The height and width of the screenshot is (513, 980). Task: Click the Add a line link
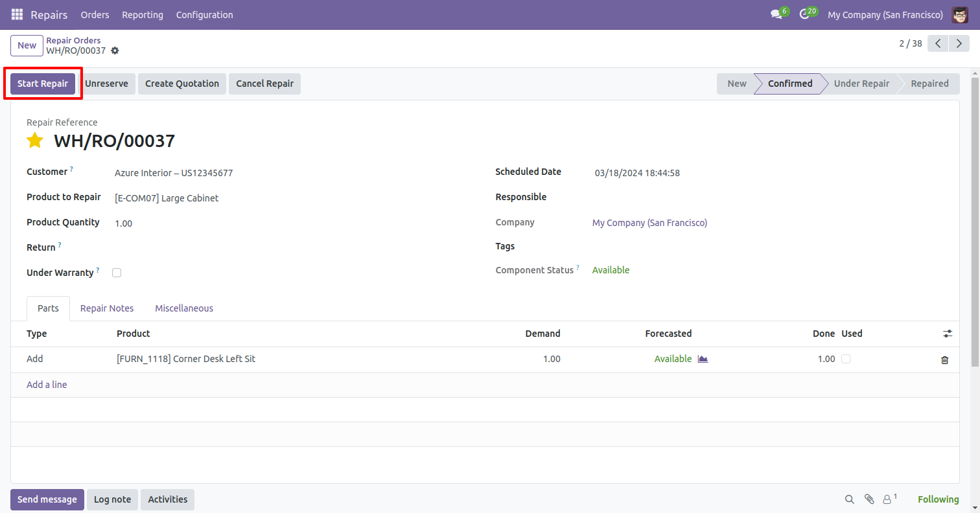47,385
